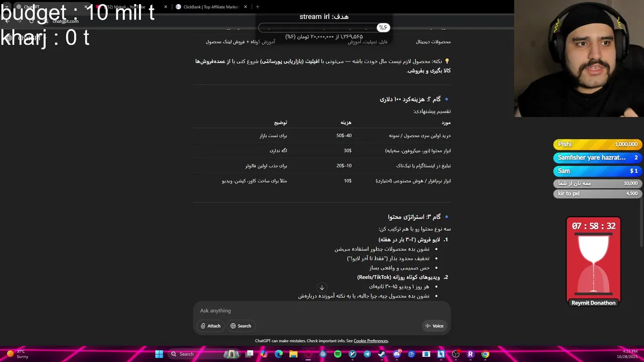Click the Search button in ChatGPT composer
644x362 pixels.
coord(240,326)
